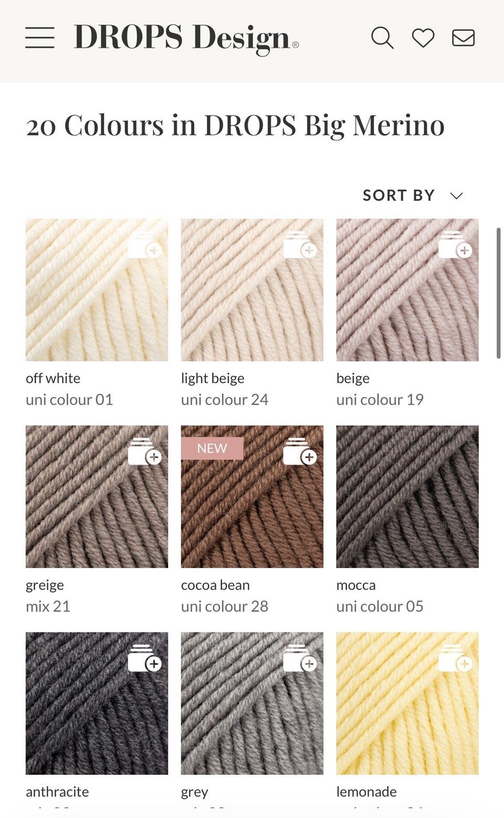This screenshot has height=818, width=504.
Task: Open favourites heart icon in header
Action: pos(423,38)
